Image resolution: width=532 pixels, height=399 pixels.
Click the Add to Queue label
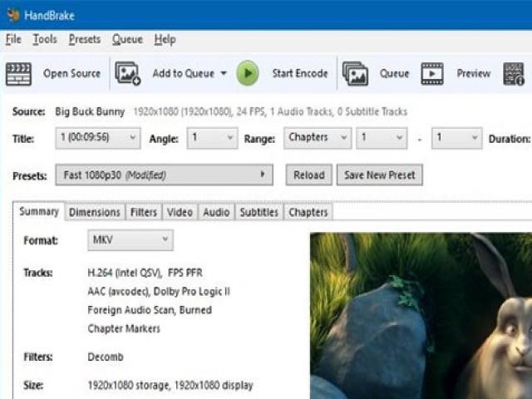coord(183,74)
